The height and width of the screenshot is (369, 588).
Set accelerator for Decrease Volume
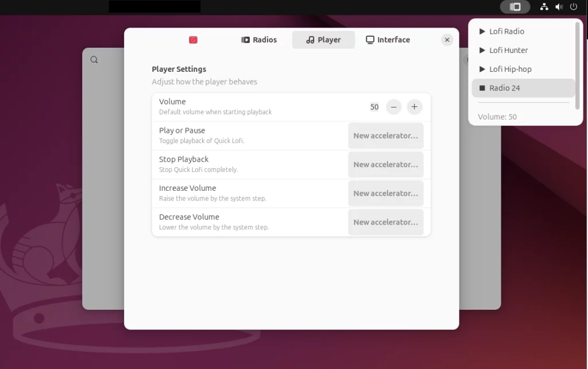click(385, 222)
